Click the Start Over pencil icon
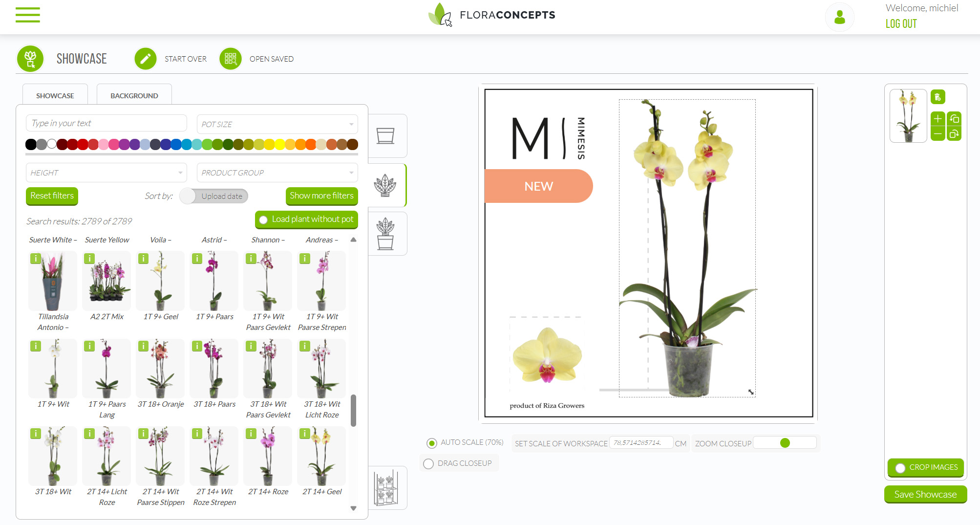 click(146, 59)
